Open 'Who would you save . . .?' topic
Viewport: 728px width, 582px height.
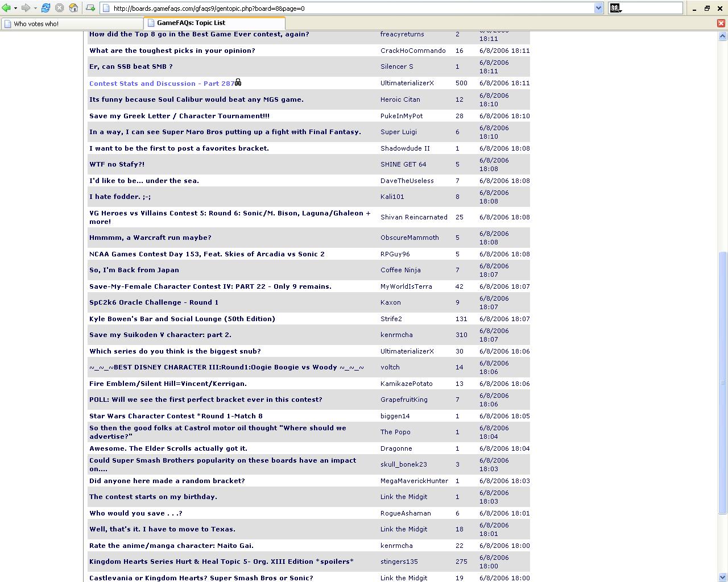point(136,513)
